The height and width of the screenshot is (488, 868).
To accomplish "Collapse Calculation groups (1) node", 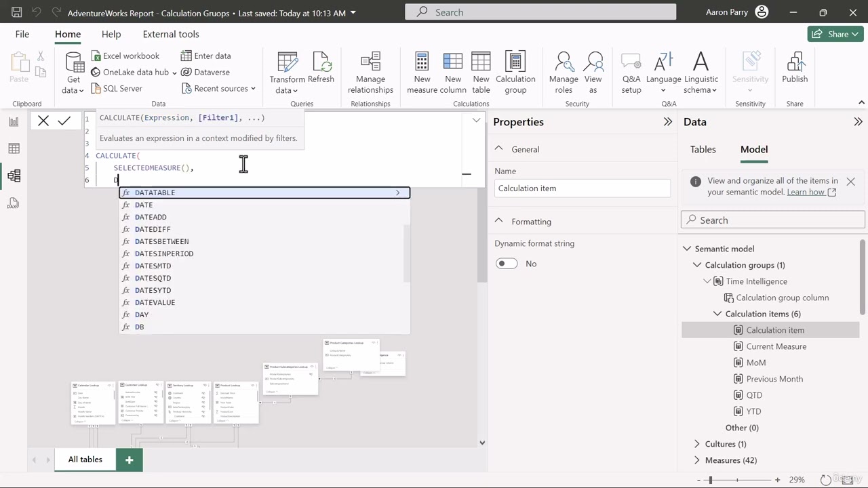I will click(697, 265).
